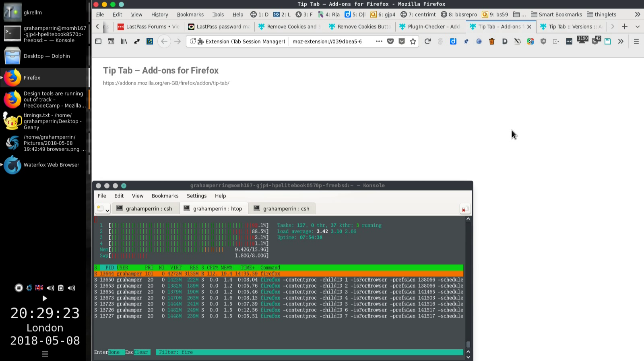The height and width of the screenshot is (361, 644).
Task: Click the extension icon with 42 badge
Action: pyautogui.click(x=596, y=40)
